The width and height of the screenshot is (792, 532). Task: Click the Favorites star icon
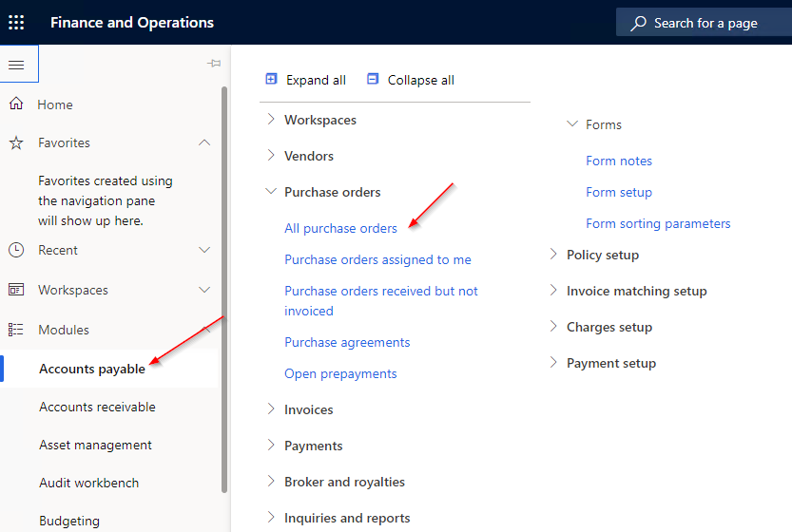16,142
